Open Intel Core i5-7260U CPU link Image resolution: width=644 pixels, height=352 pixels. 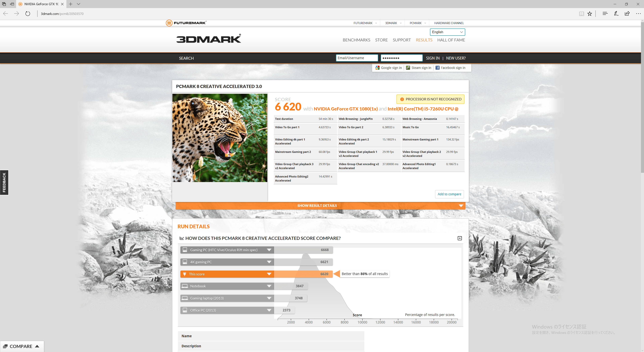click(423, 109)
